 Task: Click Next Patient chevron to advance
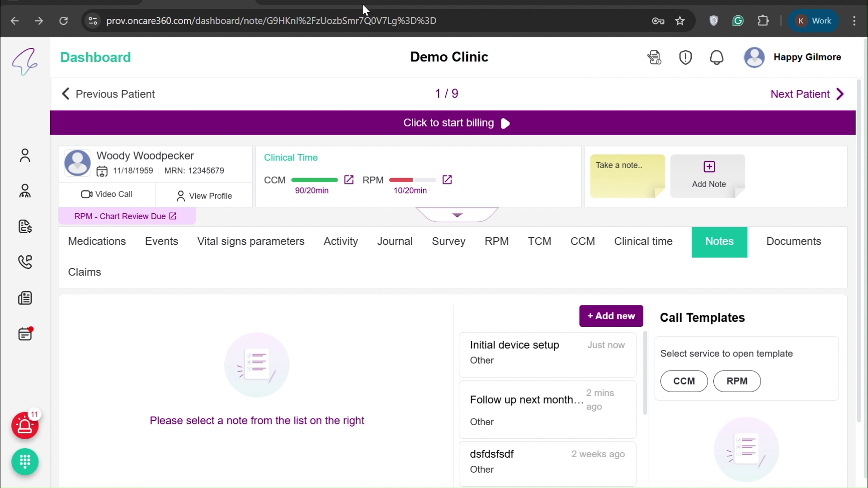(x=840, y=94)
